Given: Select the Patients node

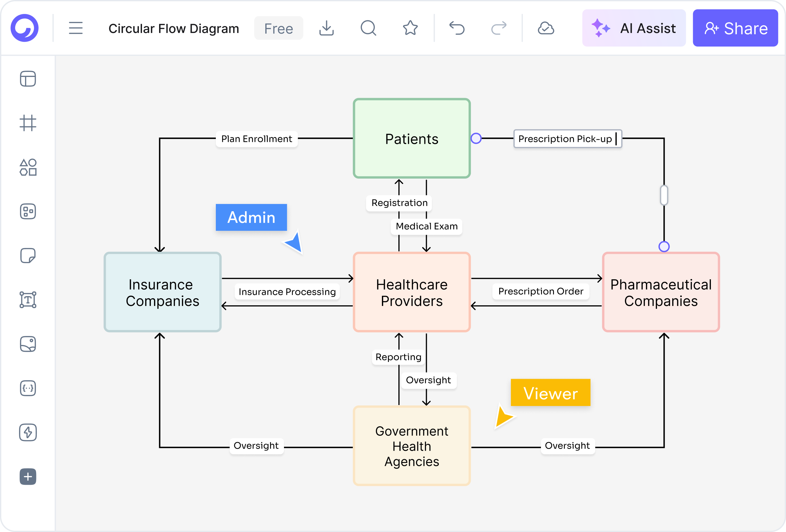Looking at the screenshot, I should click(x=412, y=139).
